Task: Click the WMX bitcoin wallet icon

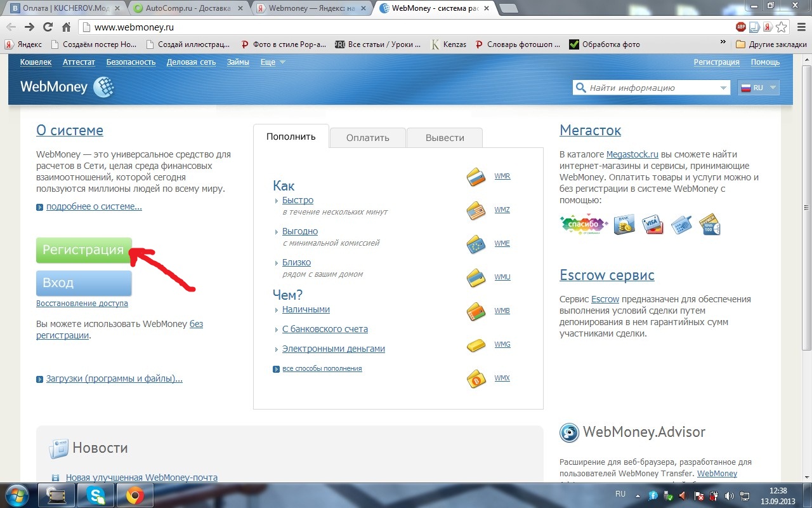Action: [476, 378]
